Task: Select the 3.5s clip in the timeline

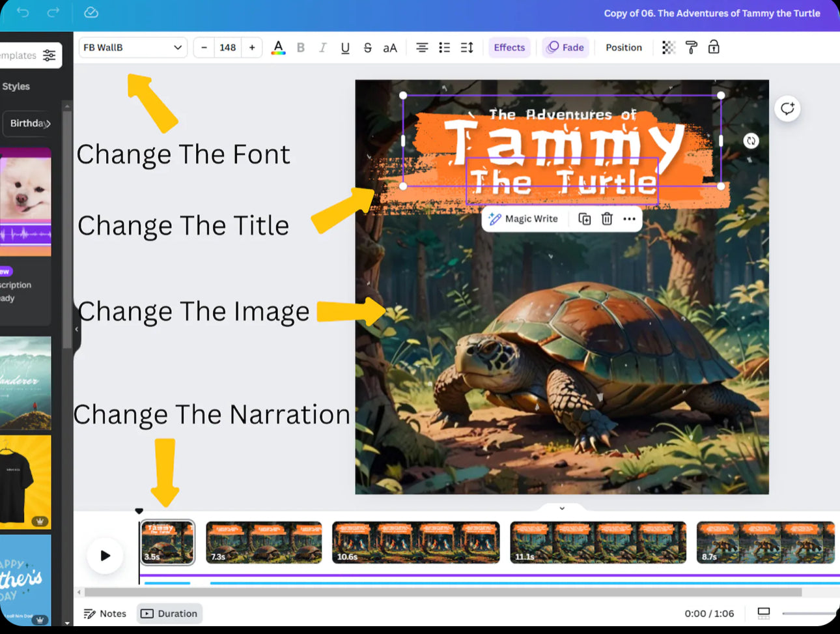Action: [167, 542]
